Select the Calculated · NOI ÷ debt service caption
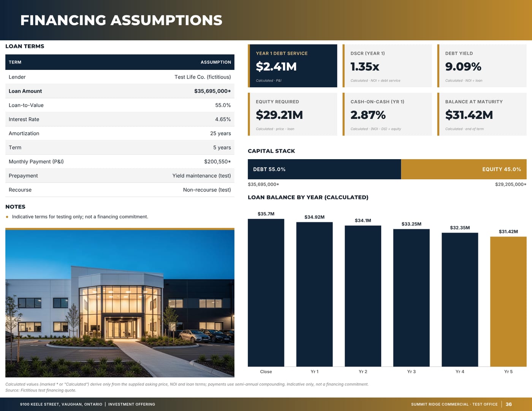Viewport: 532px width, 411px height. coord(375,81)
